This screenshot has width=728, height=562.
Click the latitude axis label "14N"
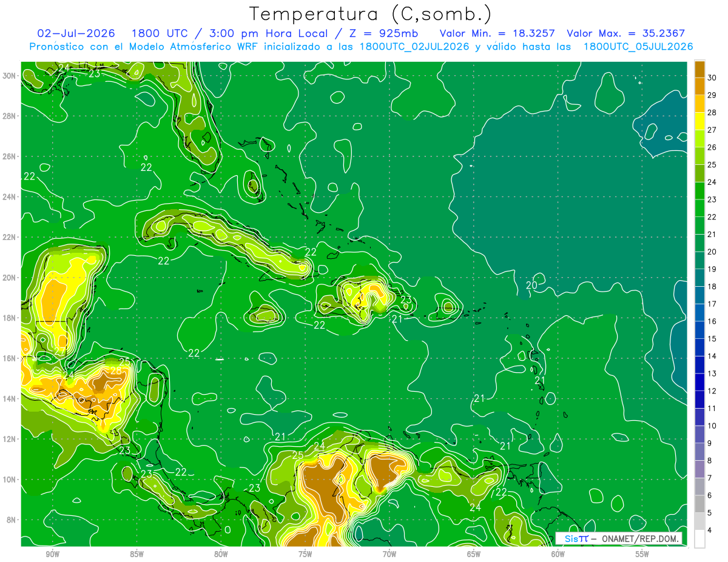pos(10,398)
